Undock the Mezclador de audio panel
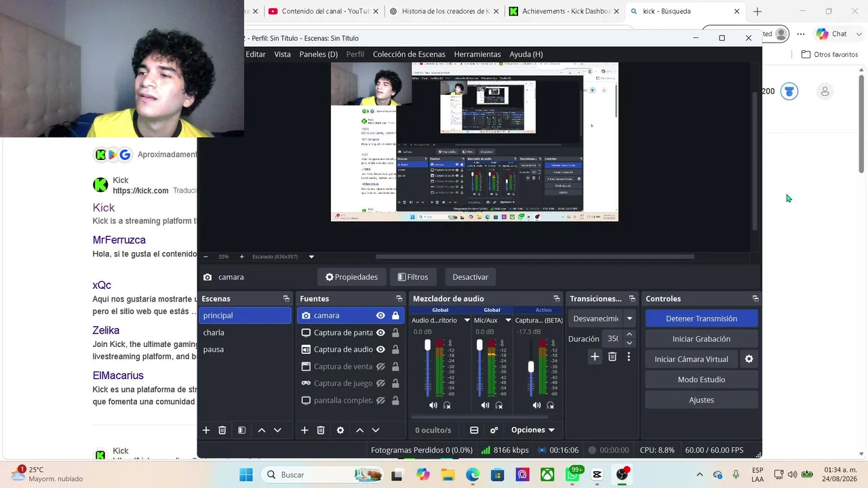Screen dimensions: 868x488 557,299
